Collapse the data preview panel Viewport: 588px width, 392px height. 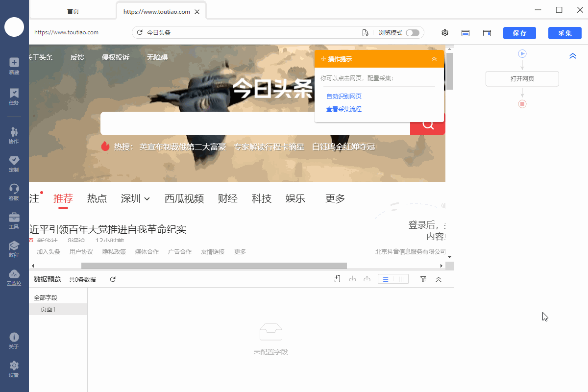point(439,279)
